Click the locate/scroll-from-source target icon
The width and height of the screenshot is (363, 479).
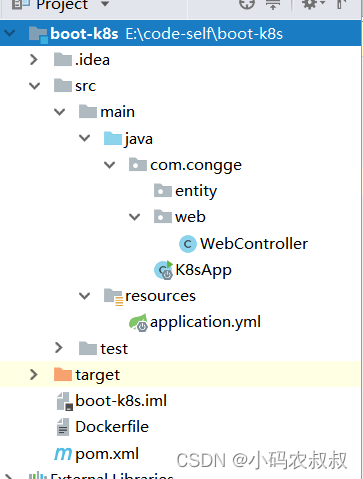247,4
